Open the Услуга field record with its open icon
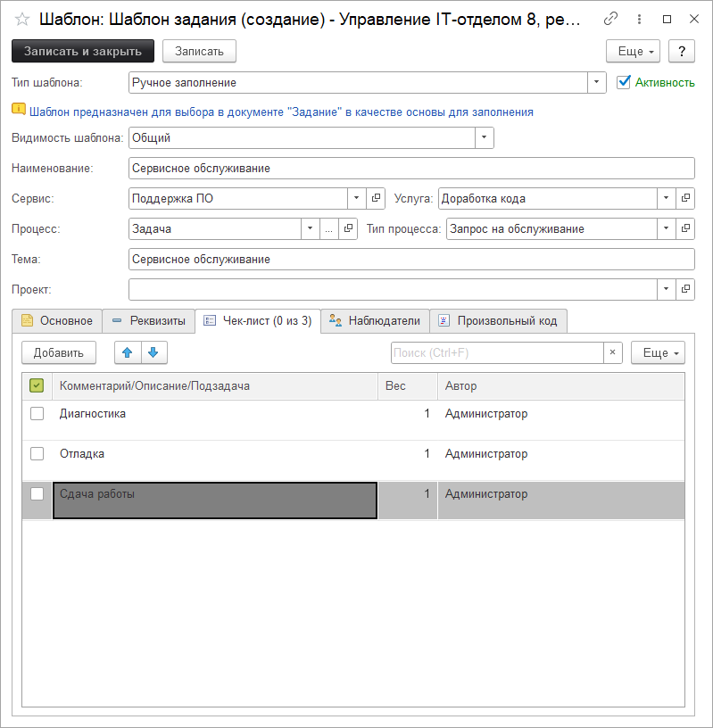 pos(685,198)
